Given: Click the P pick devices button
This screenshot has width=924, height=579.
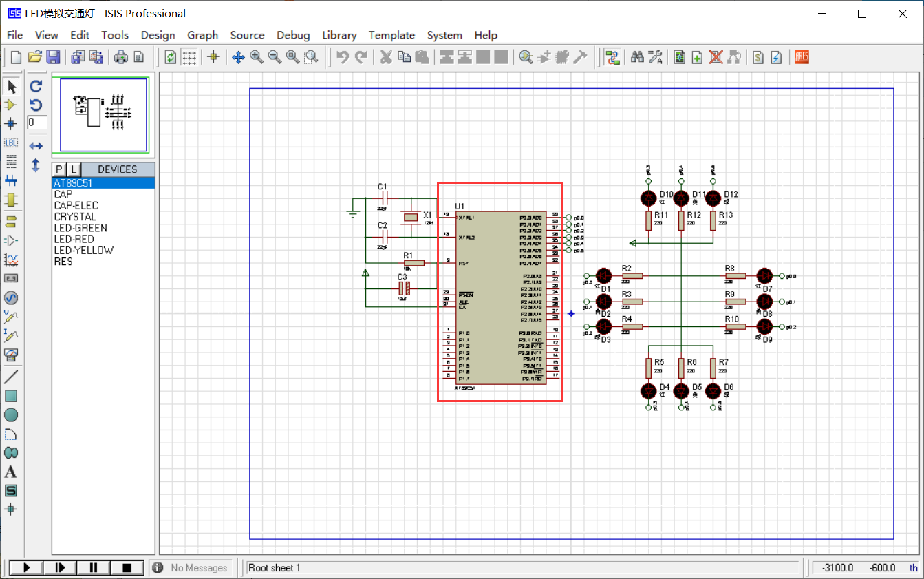Looking at the screenshot, I should pos(59,169).
